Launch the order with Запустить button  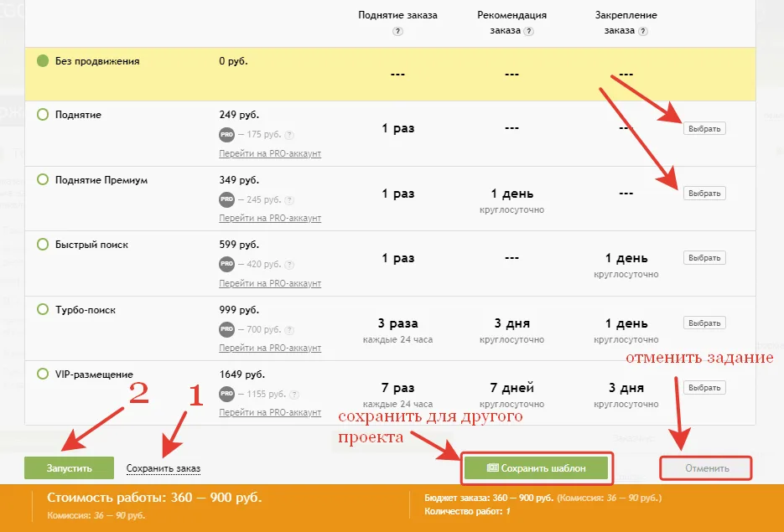68,467
